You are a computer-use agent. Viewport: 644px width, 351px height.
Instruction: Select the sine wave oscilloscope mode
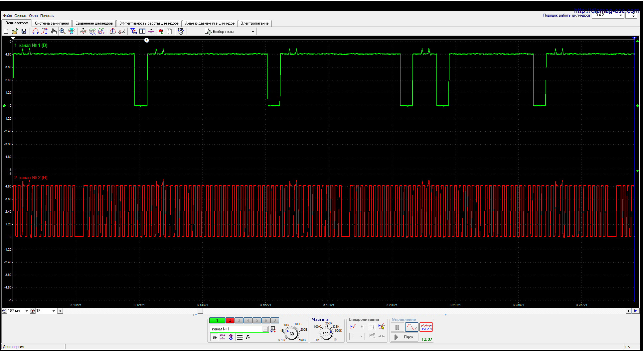412,327
